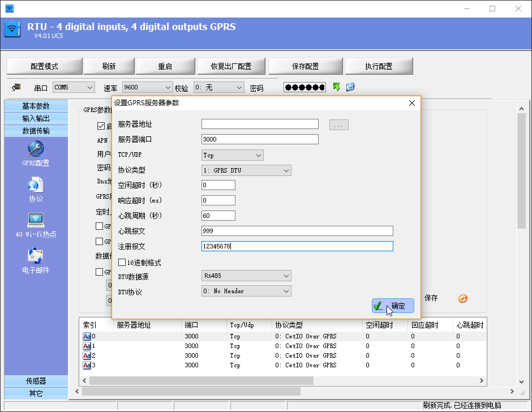
Task: Select the Aa icon for index 3 row
Action: [87, 365]
